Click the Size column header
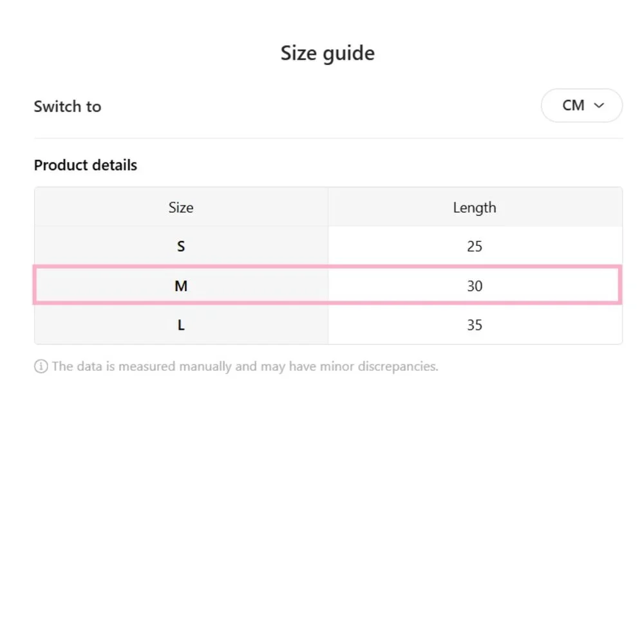Viewport: 644px width, 644px height. (181, 207)
